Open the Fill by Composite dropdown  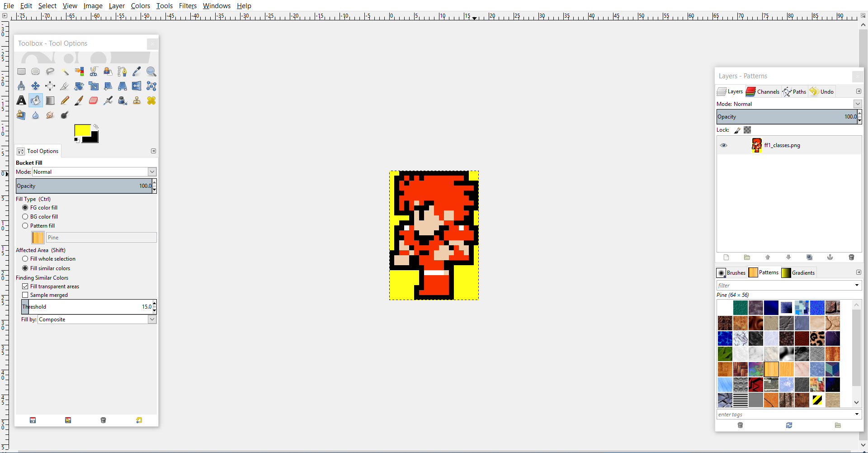pos(152,319)
